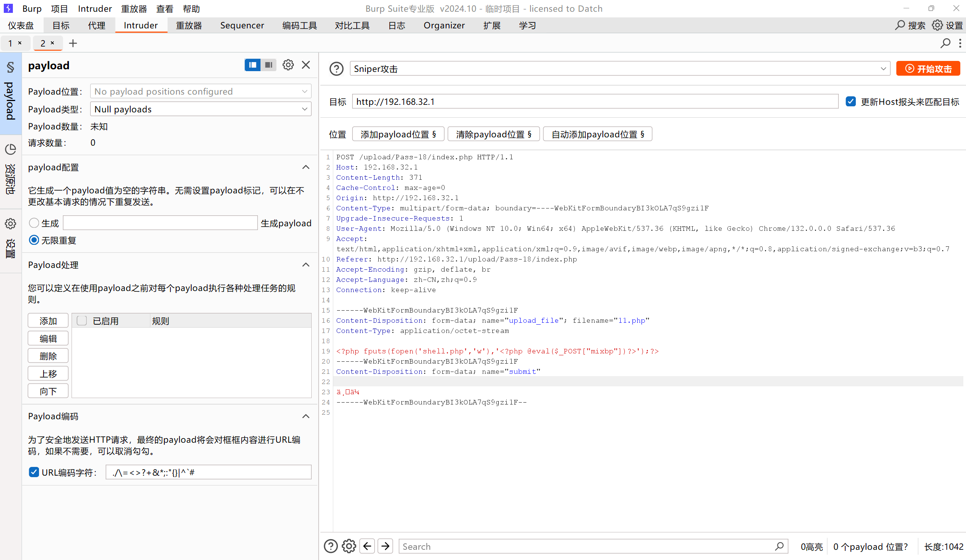Open the 项目 menu
Screen dimensions: 966x560
(59, 8)
